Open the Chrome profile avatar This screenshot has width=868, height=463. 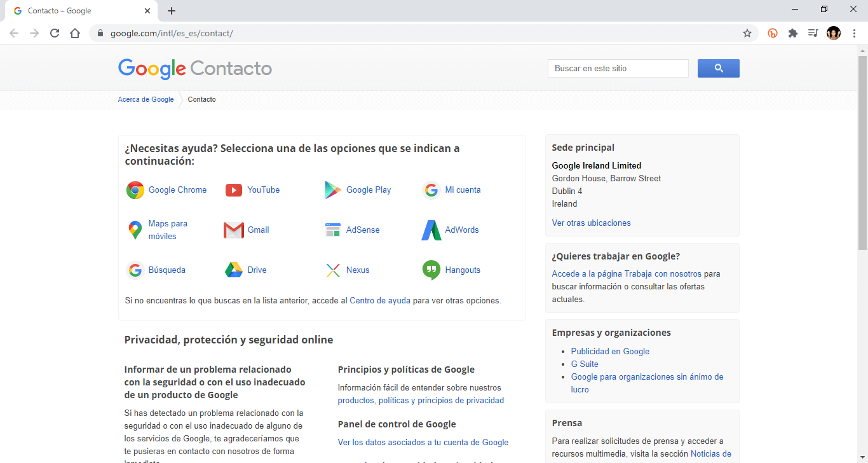coord(834,33)
